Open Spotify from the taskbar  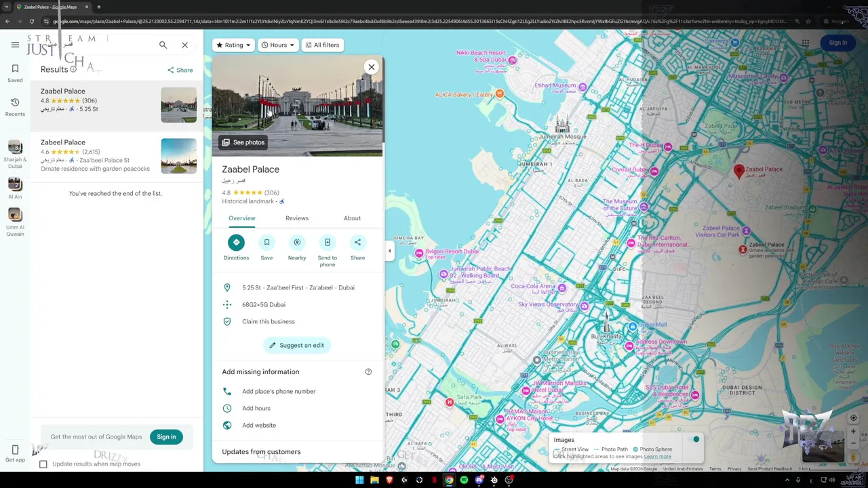click(x=464, y=480)
